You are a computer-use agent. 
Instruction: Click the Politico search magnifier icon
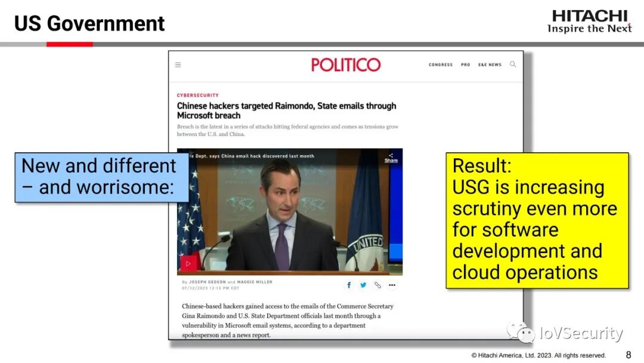(x=513, y=64)
